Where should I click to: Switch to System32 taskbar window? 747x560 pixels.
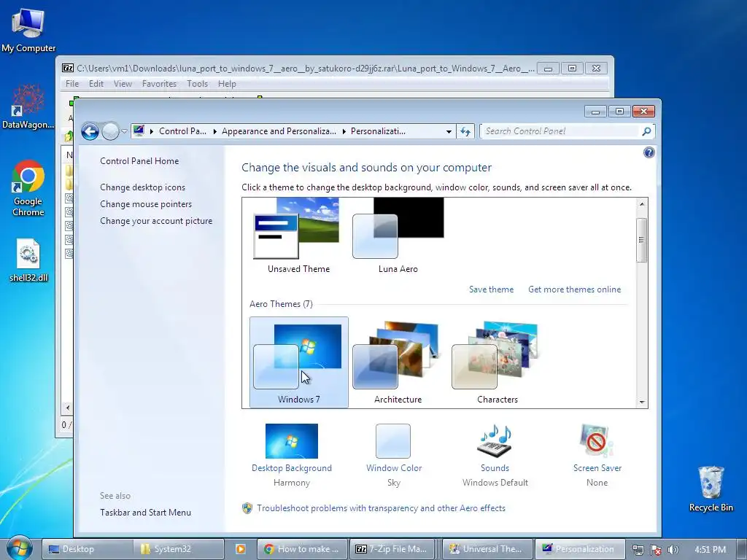coord(178,549)
